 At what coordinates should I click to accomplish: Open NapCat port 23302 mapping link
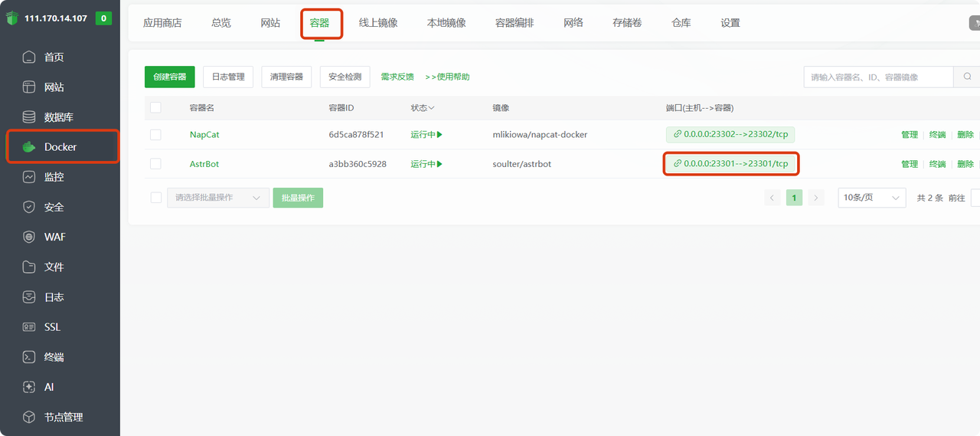click(730, 134)
